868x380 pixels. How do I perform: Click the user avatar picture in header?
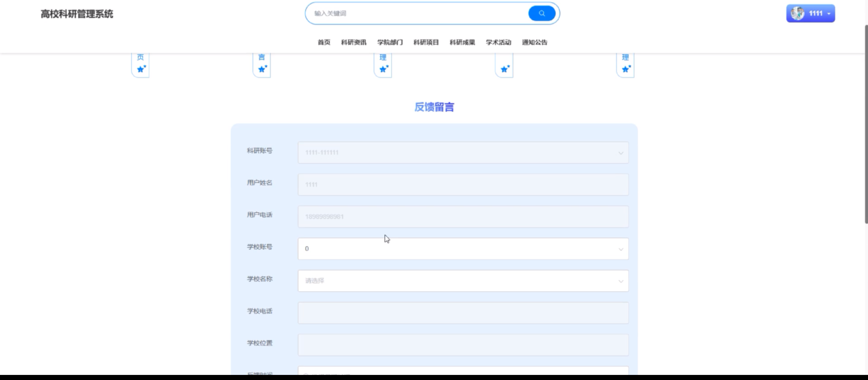[x=797, y=14]
